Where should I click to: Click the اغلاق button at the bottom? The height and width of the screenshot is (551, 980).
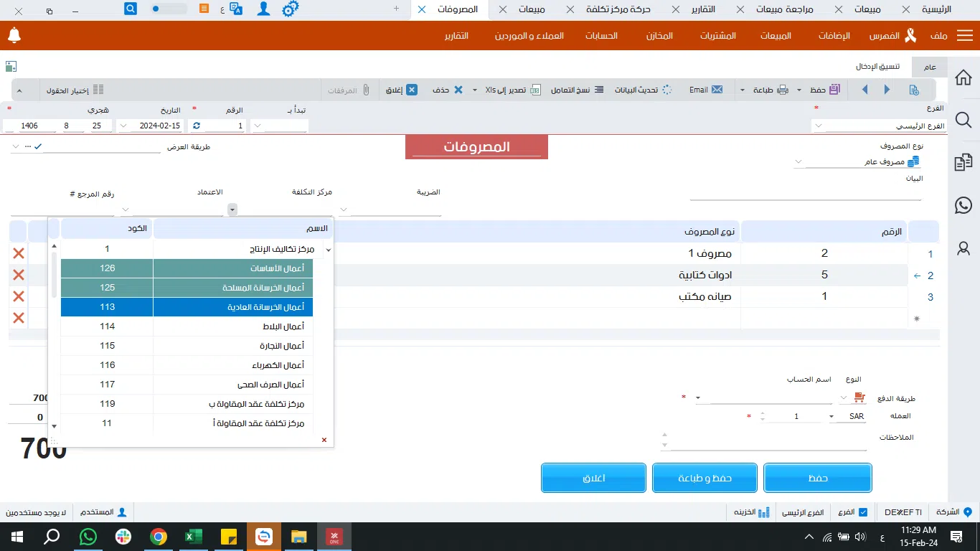click(593, 477)
